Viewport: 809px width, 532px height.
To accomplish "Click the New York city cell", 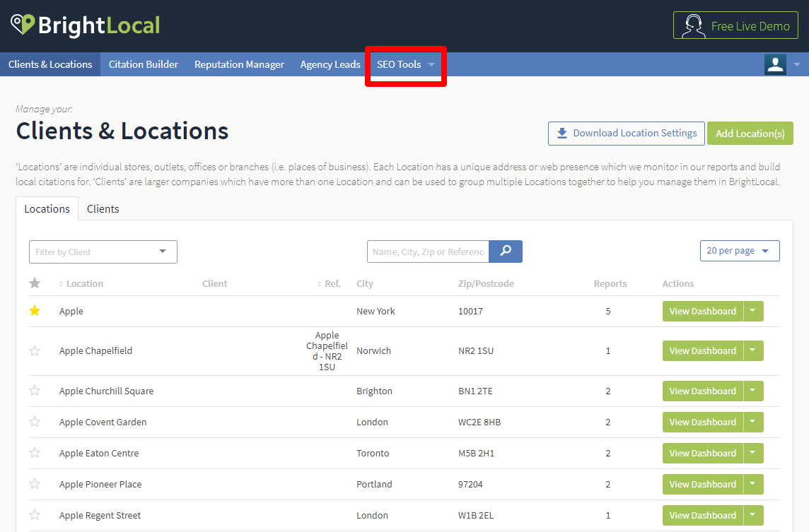I will pyautogui.click(x=376, y=311).
